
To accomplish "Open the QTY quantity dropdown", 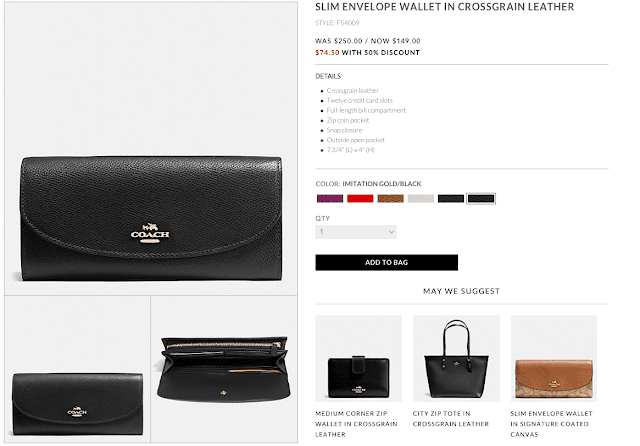I will (356, 232).
